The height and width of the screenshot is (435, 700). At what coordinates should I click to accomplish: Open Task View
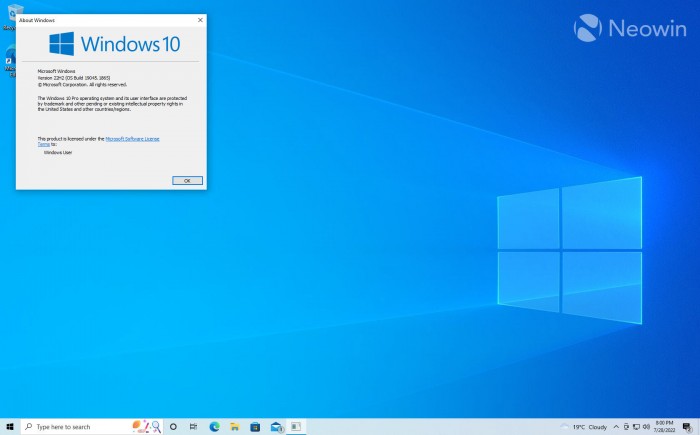(x=193, y=426)
